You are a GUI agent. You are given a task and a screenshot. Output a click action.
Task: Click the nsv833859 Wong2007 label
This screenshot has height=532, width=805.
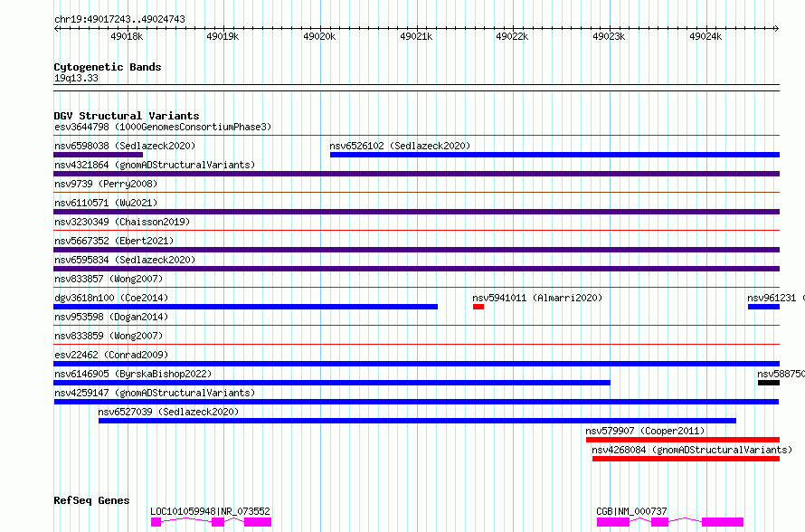109,336
